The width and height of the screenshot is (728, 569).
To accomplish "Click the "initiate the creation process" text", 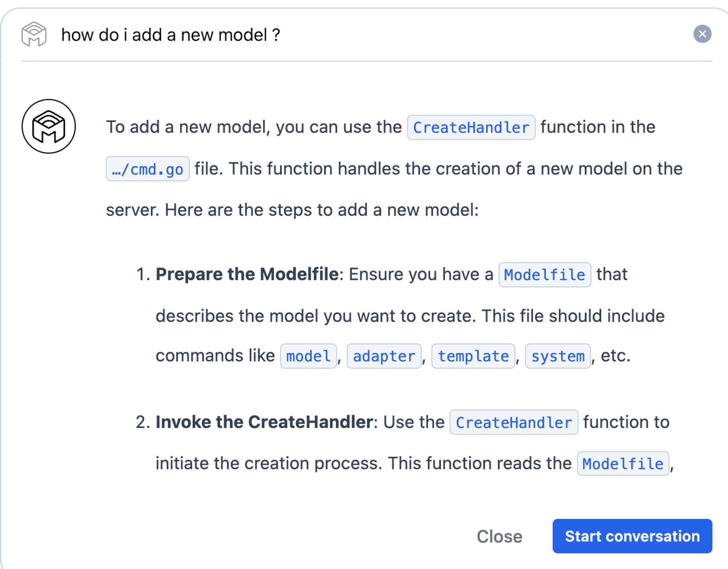I will tap(269, 463).
